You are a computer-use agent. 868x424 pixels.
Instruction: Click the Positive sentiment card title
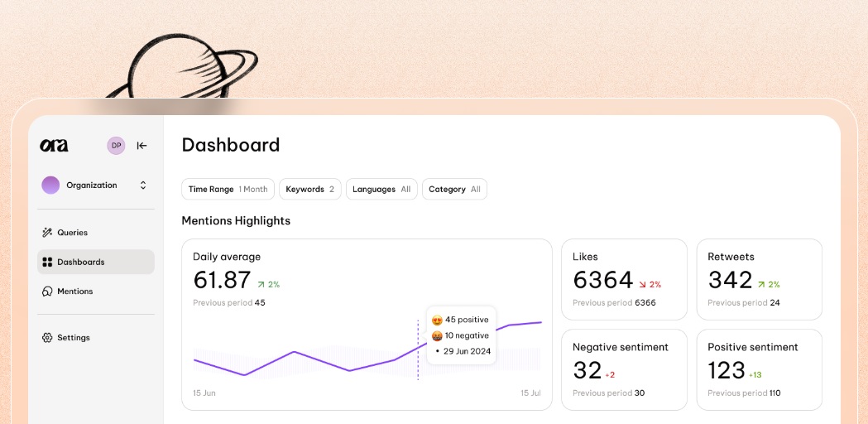753,347
